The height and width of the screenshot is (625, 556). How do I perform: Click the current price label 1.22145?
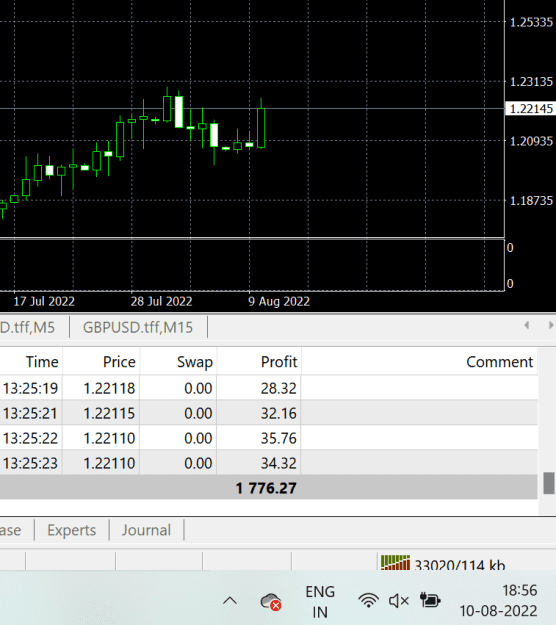[531, 108]
